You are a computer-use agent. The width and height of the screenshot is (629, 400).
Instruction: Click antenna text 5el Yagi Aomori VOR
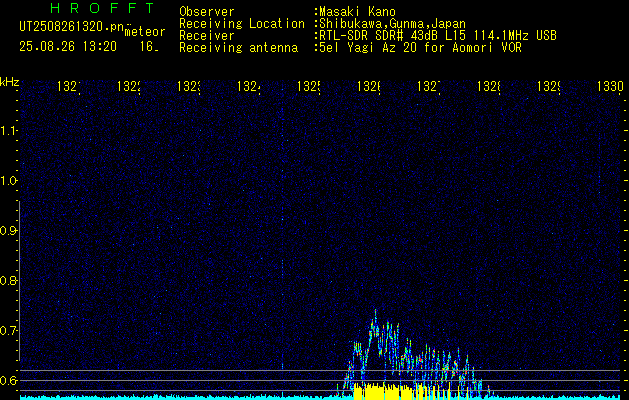pos(420,48)
